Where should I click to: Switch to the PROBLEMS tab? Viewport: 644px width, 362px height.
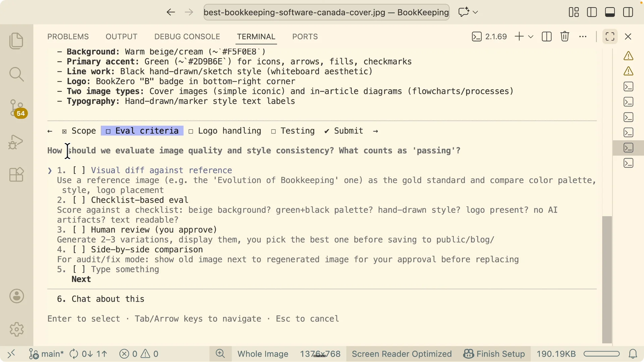click(68, 37)
